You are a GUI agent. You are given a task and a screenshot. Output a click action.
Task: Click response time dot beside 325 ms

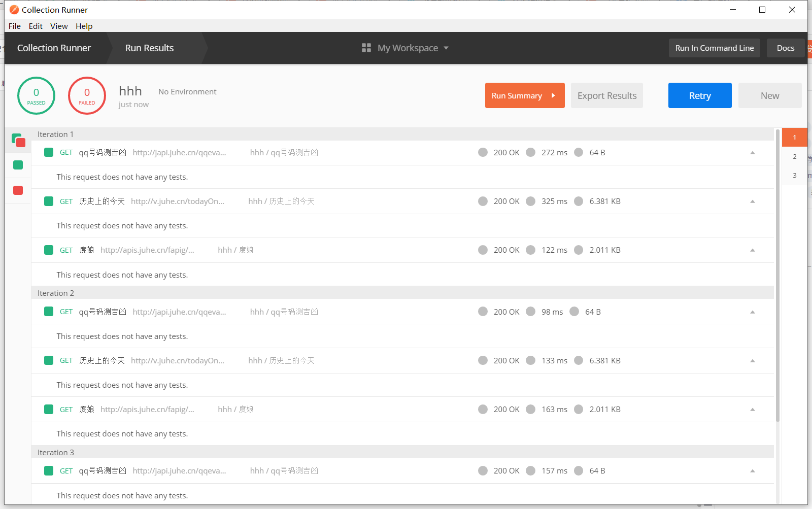coord(531,201)
